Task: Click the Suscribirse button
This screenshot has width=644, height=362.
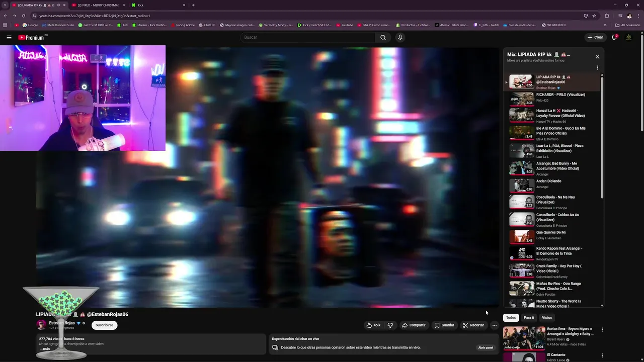Action: pos(104,325)
